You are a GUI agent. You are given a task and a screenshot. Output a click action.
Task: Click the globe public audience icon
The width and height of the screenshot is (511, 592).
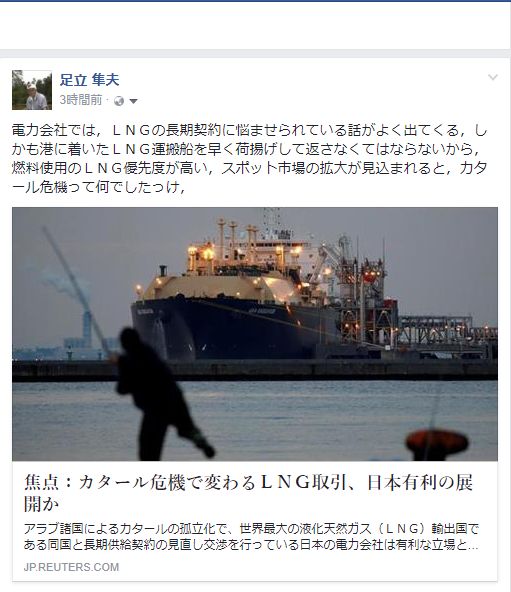click(x=119, y=101)
